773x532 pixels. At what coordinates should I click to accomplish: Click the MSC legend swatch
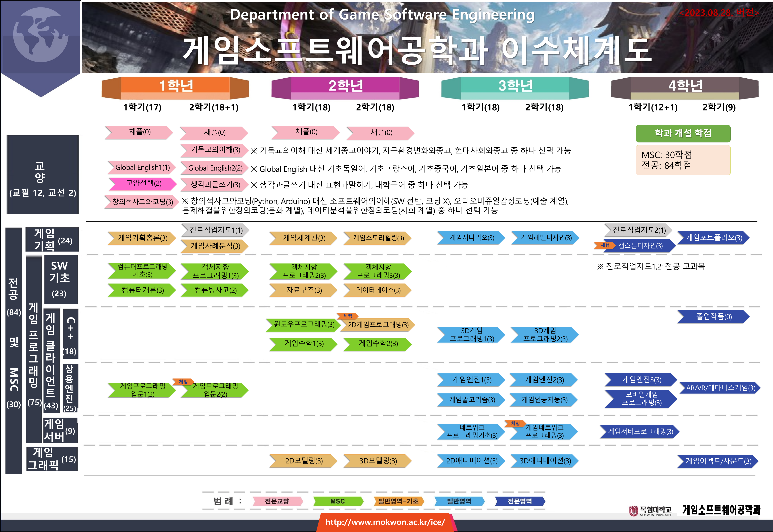pos(338,501)
